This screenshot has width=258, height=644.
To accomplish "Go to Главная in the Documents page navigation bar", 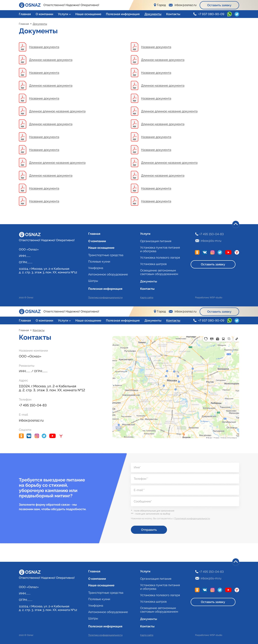I will click(25, 14).
